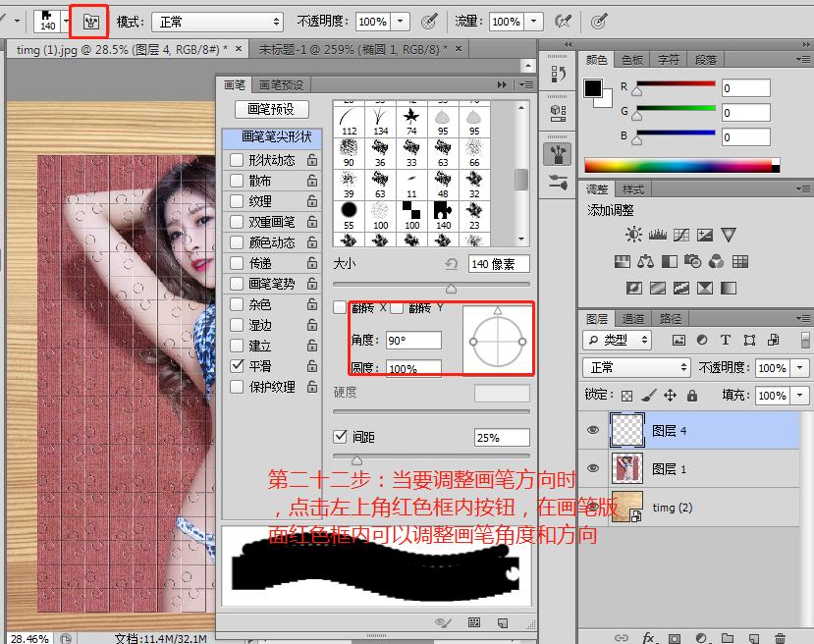Click the 画笔预设 brush presets button
This screenshot has width=814, height=644.
pos(271,108)
